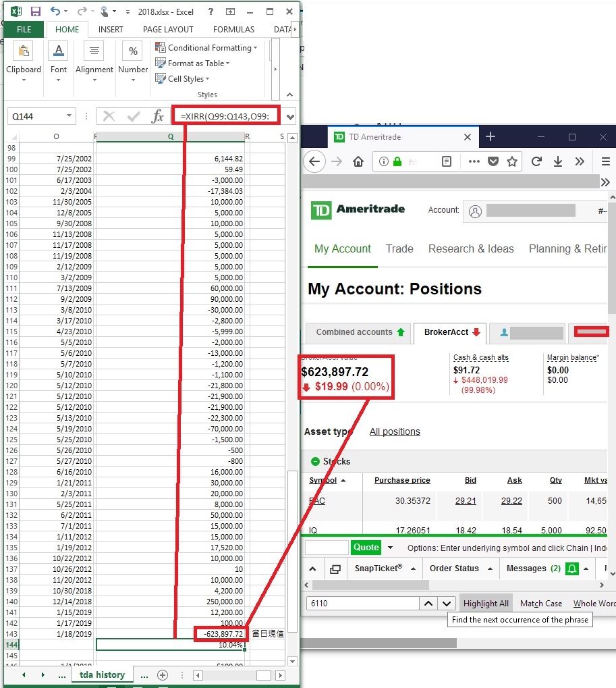Screen dimensions: 616x688
Task: Open Ribbon Display Options
Action: (230, 12)
